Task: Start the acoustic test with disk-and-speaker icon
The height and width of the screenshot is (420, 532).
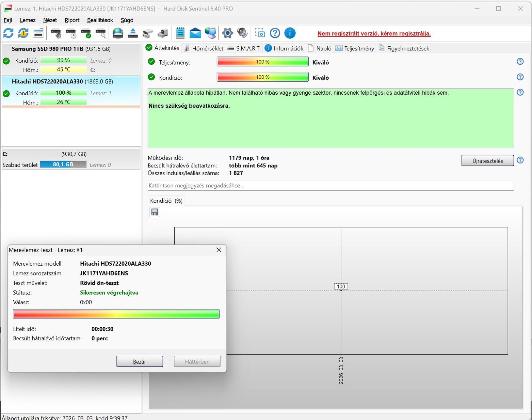Action: (x=56, y=33)
